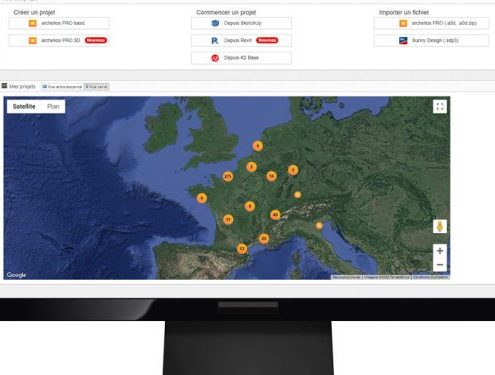
Task: Switch map to Satellite view
Action: coord(24,106)
